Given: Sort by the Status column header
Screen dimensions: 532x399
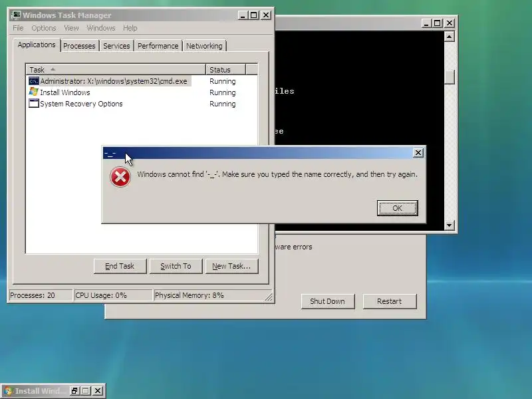Looking at the screenshot, I should pyautogui.click(x=225, y=70).
